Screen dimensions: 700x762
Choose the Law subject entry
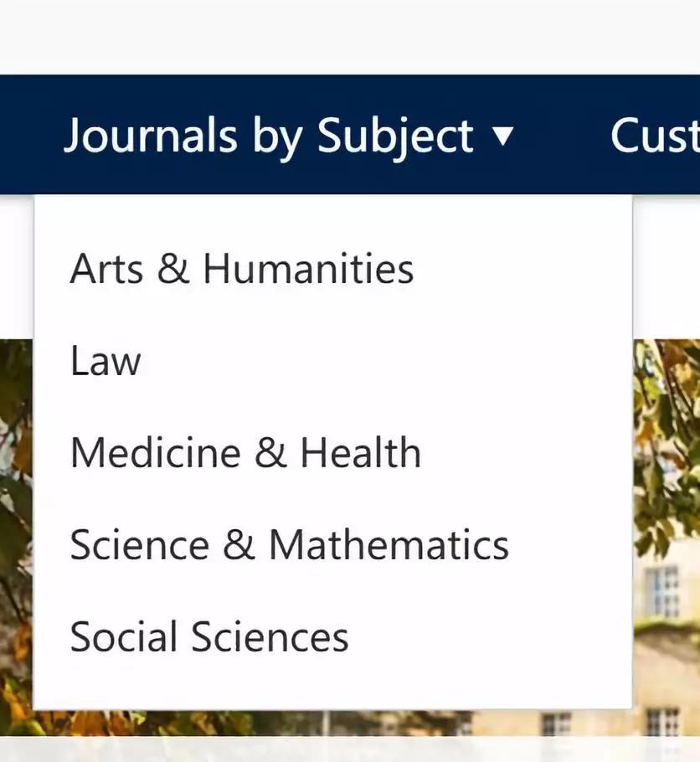pos(106,361)
